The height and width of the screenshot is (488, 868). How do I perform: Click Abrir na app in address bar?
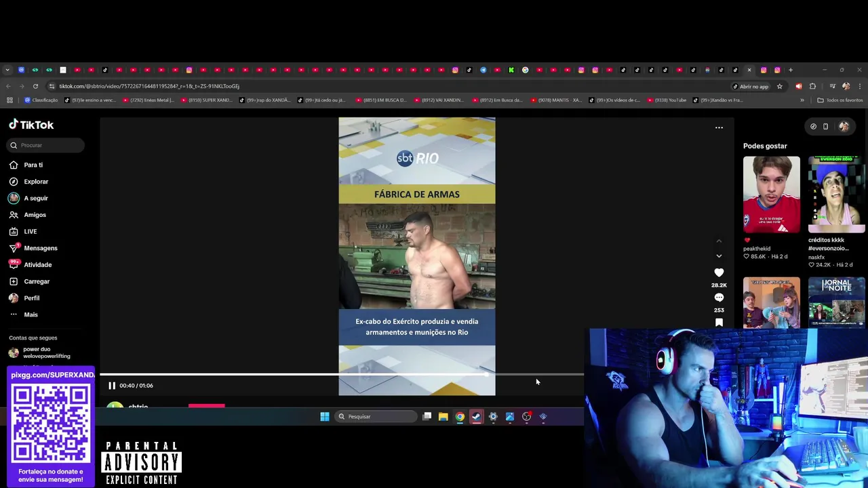(751, 86)
